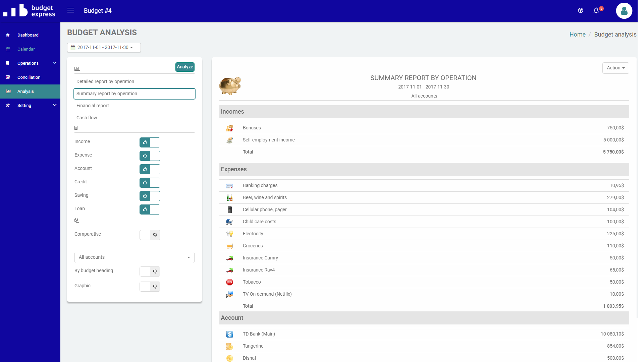Viewport: 644px width, 362px height.
Task: Select Summary report by operation menu item
Action: click(x=135, y=93)
